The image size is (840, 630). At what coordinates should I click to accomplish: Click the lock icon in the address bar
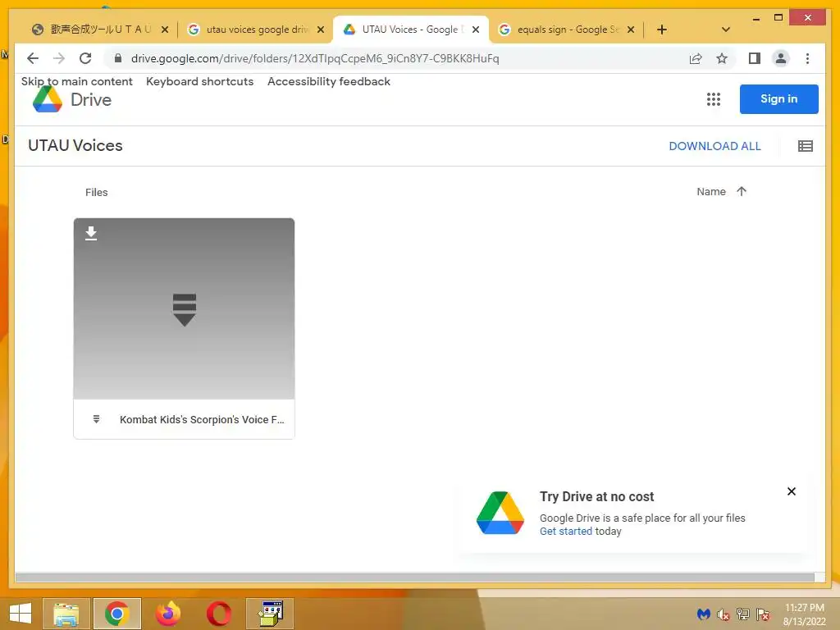pyautogui.click(x=118, y=58)
